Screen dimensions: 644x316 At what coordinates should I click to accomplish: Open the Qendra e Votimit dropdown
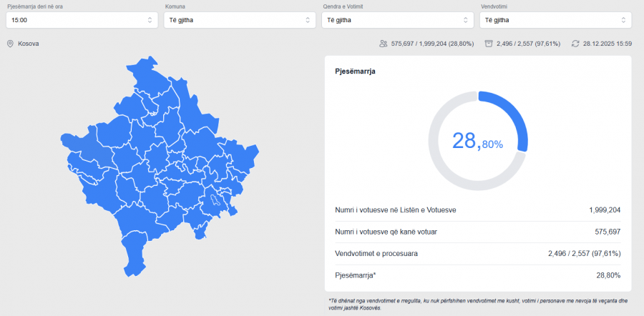click(397, 20)
